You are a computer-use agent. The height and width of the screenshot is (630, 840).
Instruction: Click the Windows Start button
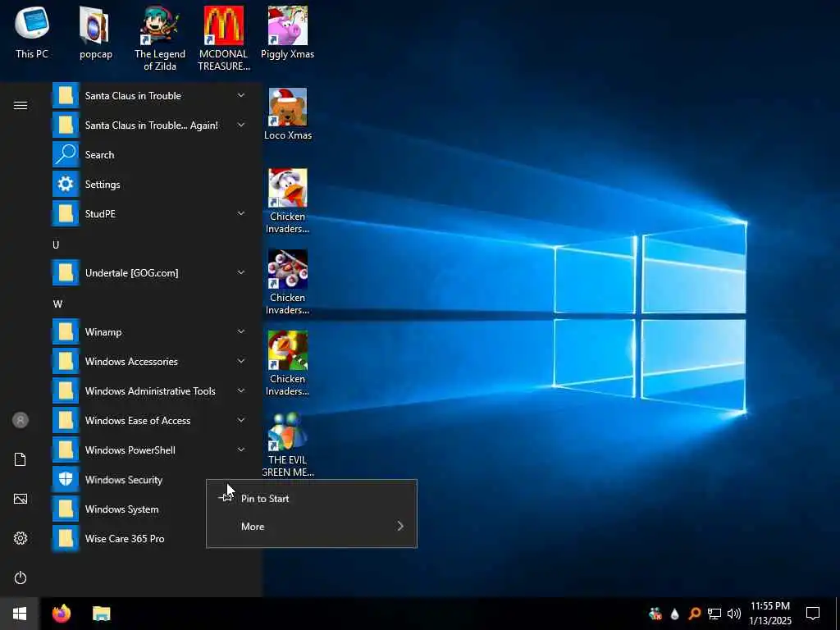pos(20,614)
